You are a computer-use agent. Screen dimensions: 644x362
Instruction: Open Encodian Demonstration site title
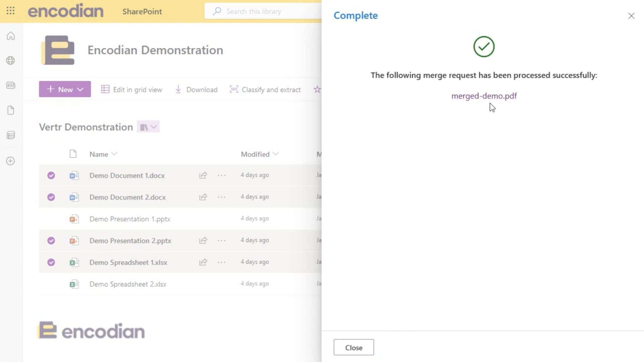[x=155, y=50]
